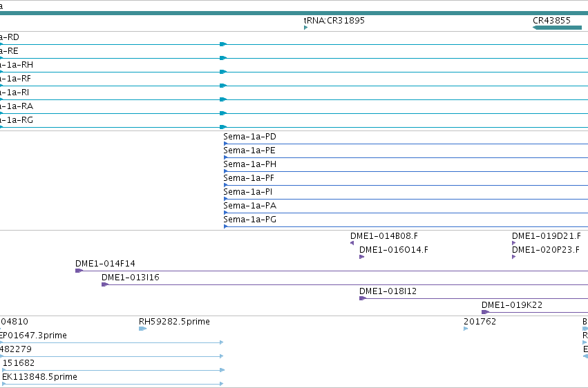Select the DME1-013I16 start glyph
The width and height of the screenshot is (588, 388).
click(x=105, y=284)
